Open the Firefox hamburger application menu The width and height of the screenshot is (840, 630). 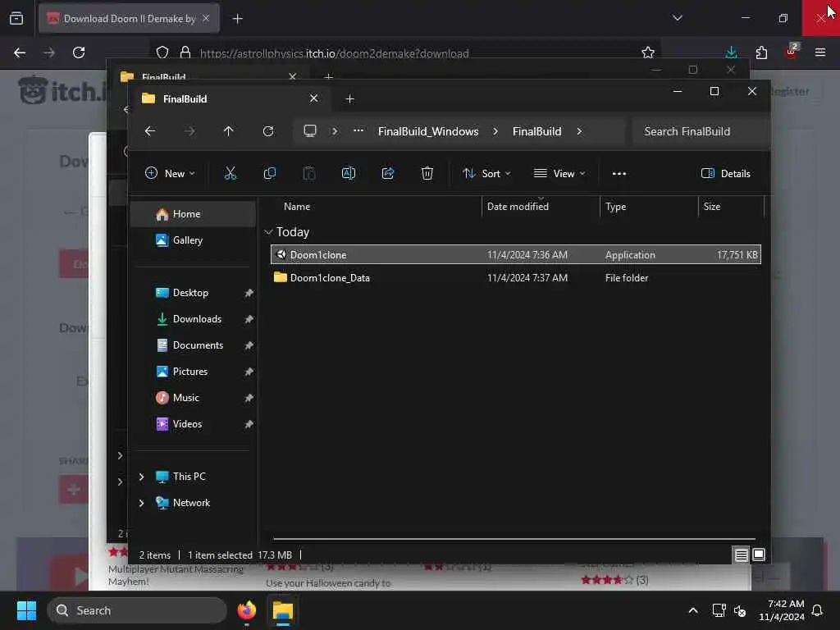click(820, 52)
